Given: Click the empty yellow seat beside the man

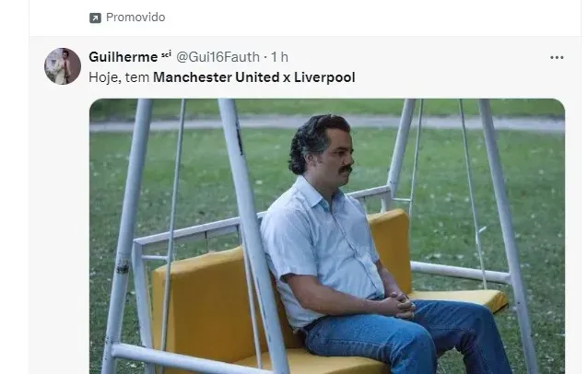Looking at the screenshot, I should click(459, 298).
